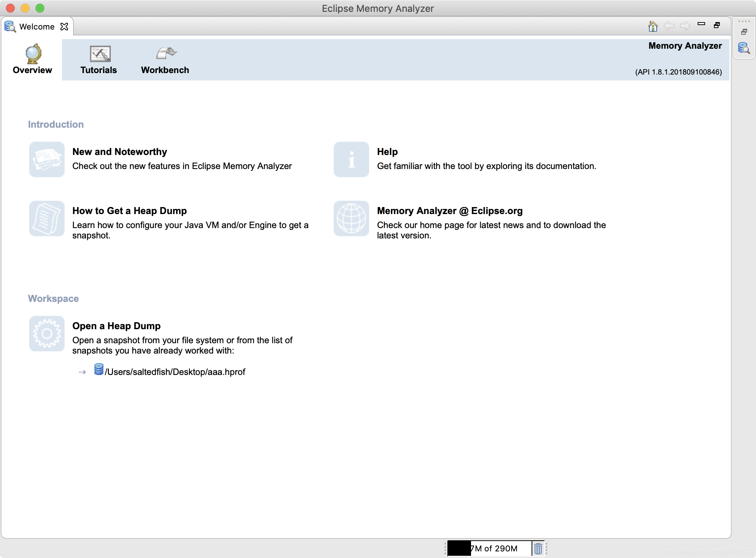This screenshot has width=756, height=558.
Task: Click the Memory Analyzer title text
Action: point(685,46)
